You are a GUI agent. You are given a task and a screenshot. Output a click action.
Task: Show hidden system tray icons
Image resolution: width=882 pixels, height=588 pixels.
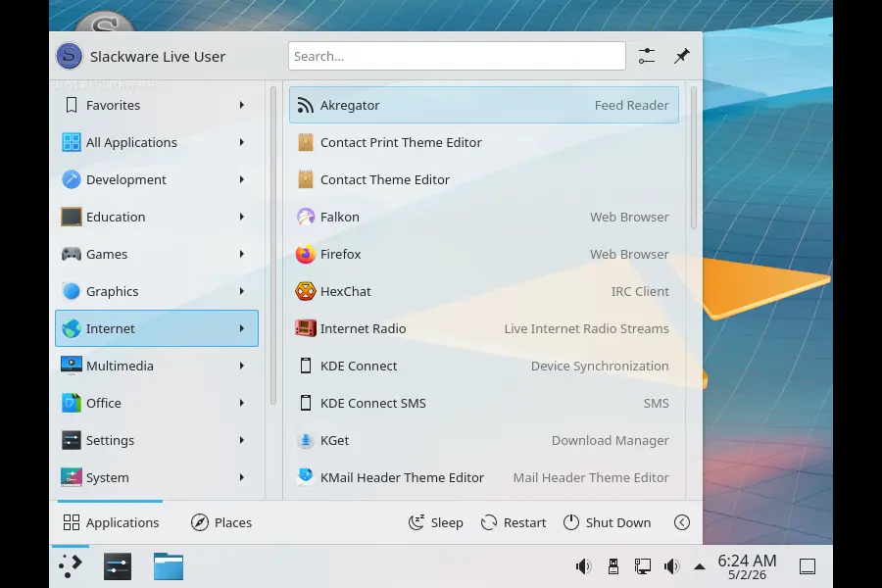point(699,566)
